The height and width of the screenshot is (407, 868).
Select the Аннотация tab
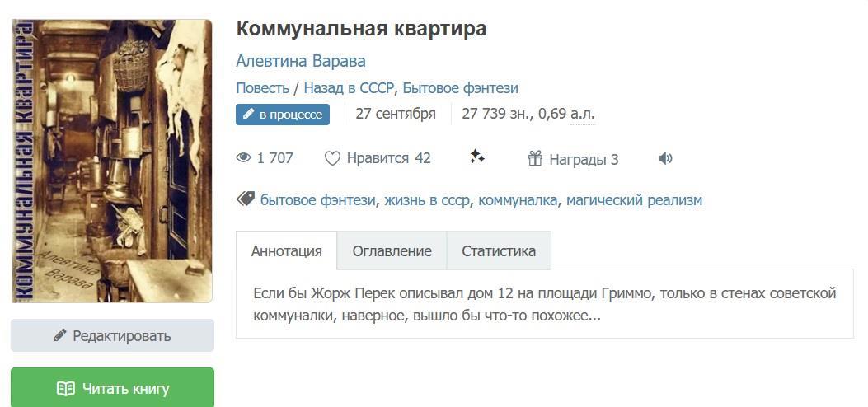tap(286, 251)
